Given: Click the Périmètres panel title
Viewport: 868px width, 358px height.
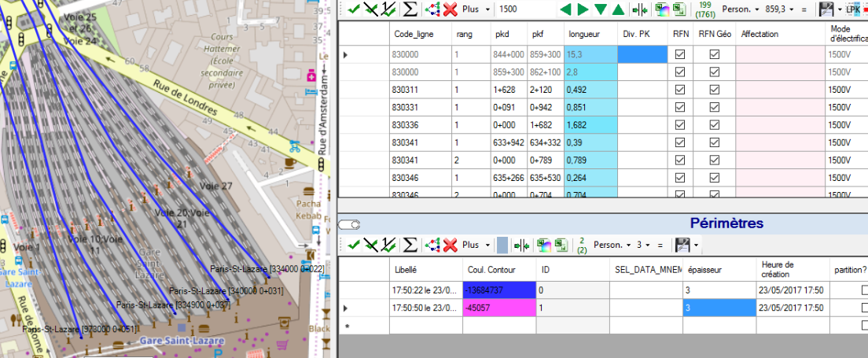Looking at the screenshot, I should tap(726, 223).
